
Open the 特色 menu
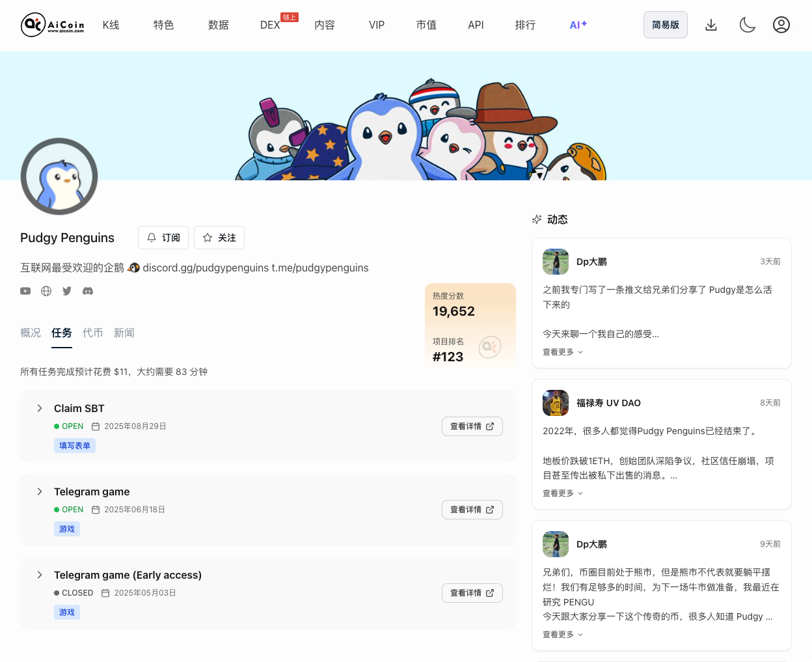(x=164, y=25)
